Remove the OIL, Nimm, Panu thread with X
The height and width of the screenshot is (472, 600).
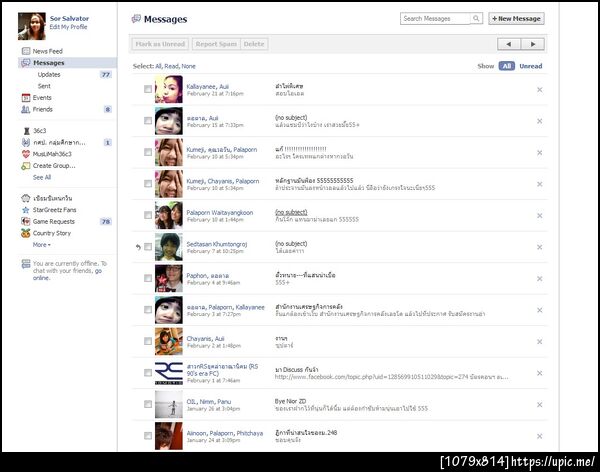click(540, 405)
